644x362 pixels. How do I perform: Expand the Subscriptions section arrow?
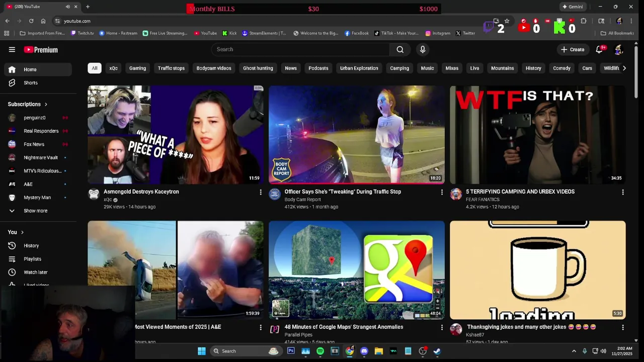tap(46, 104)
